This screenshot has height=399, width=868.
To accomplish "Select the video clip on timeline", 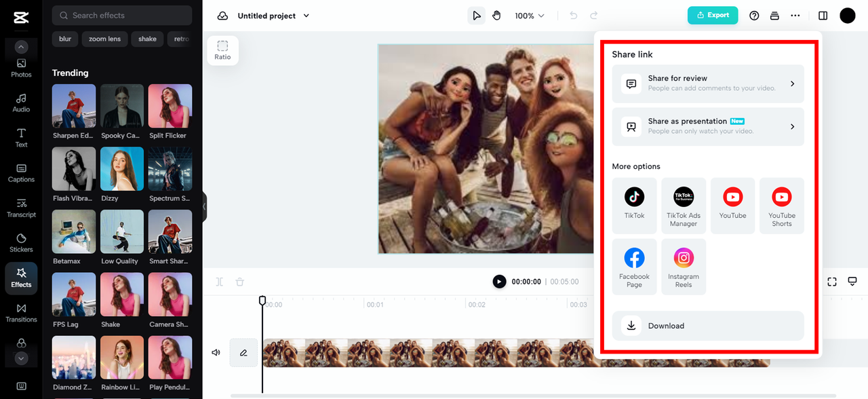I will 516,353.
